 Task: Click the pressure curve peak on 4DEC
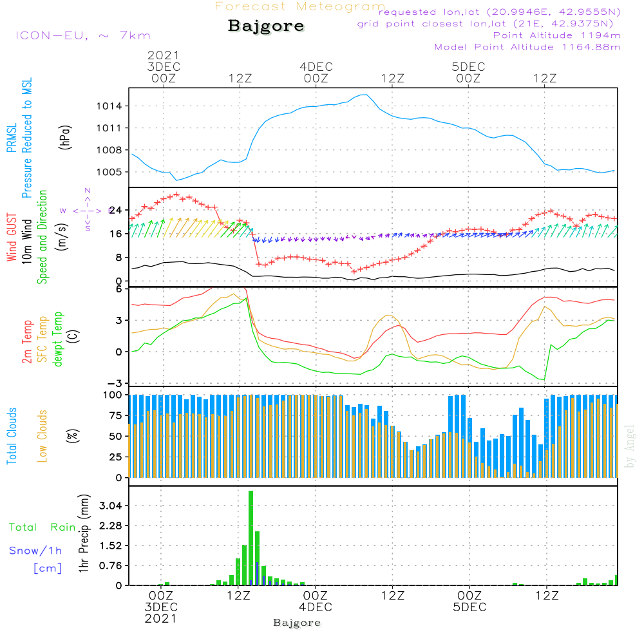tap(364, 95)
